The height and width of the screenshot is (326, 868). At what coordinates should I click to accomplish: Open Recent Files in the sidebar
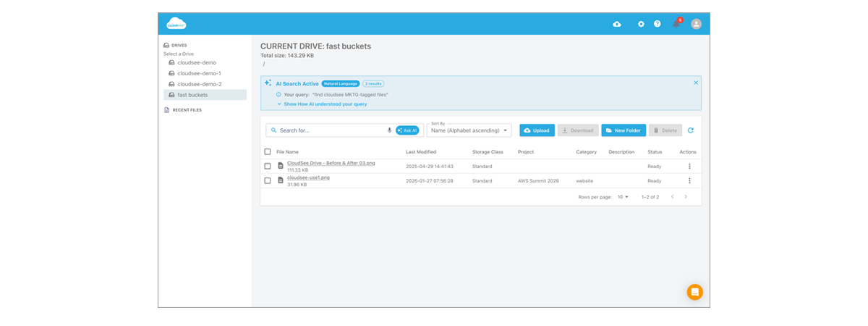pos(187,110)
